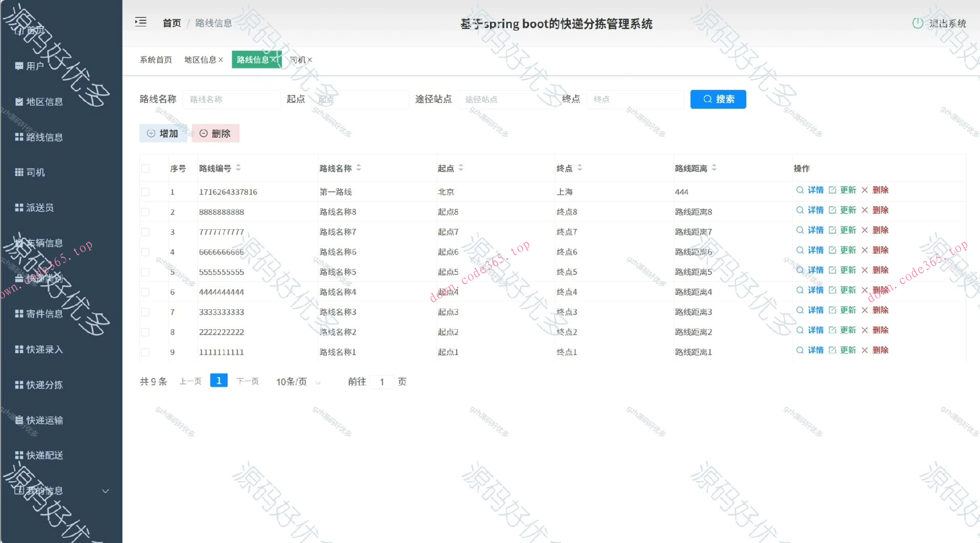This screenshot has width=980, height=543.
Task: Click the power icon beside 退出系统
Action: [917, 22]
